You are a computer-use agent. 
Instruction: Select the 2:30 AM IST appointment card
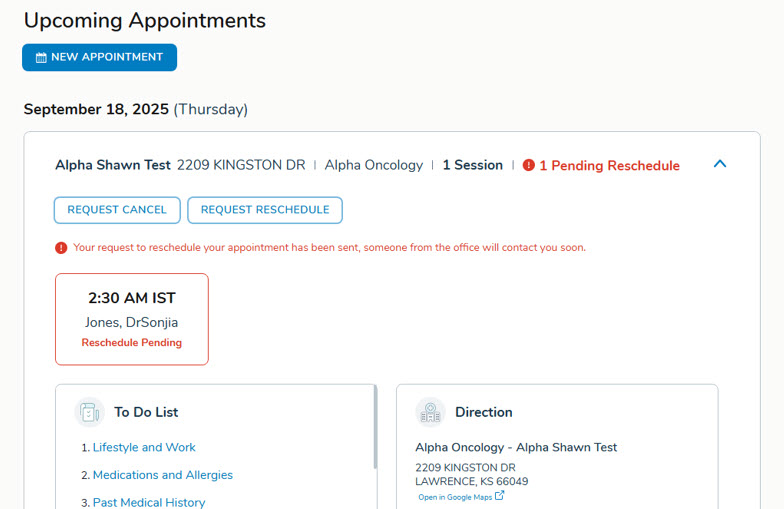click(132, 319)
